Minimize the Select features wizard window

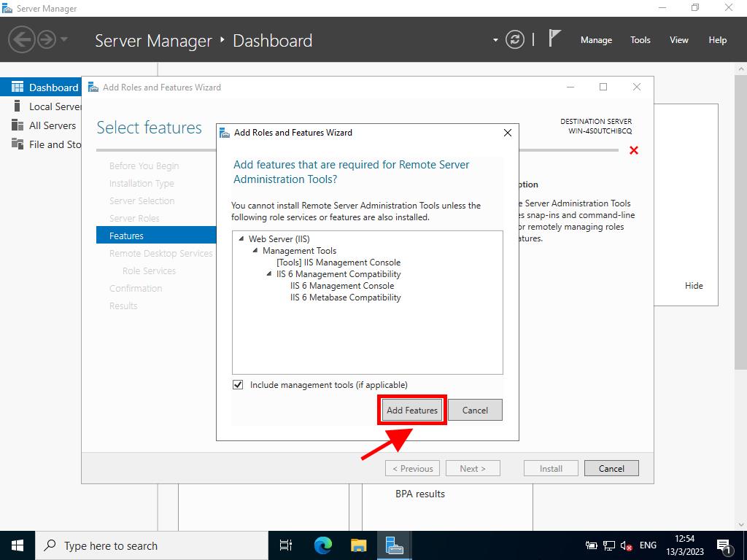pyautogui.click(x=570, y=87)
